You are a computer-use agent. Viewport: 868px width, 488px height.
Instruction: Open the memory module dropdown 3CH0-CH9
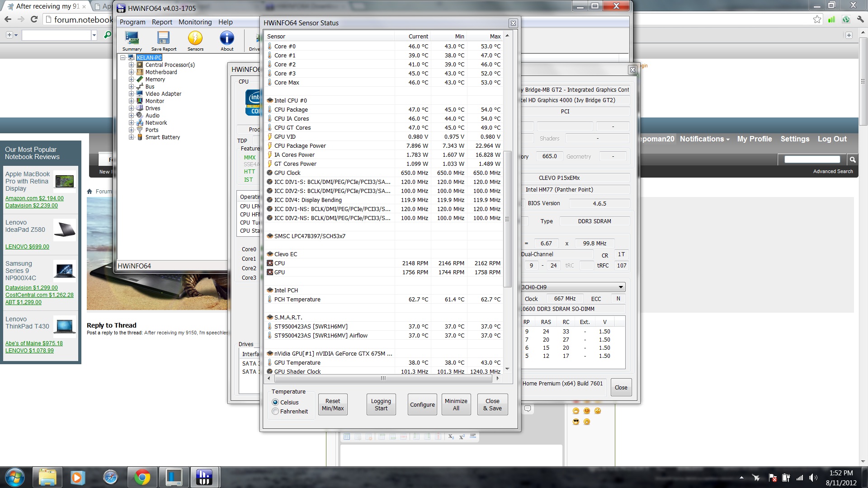click(x=621, y=287)
